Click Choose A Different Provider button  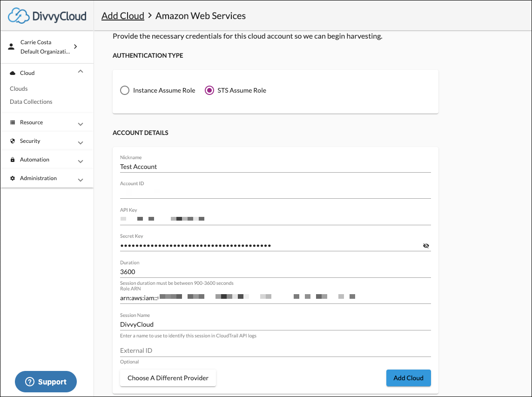(168, 378)
